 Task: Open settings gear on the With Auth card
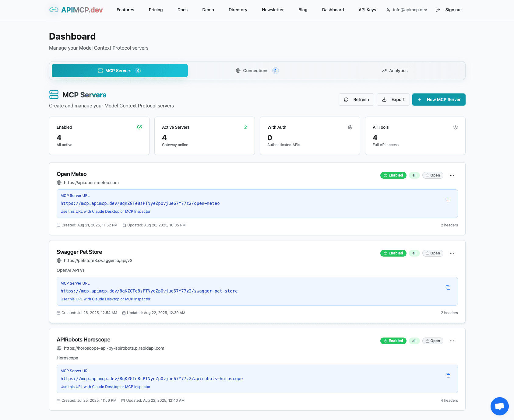click(x=350, y=127)
